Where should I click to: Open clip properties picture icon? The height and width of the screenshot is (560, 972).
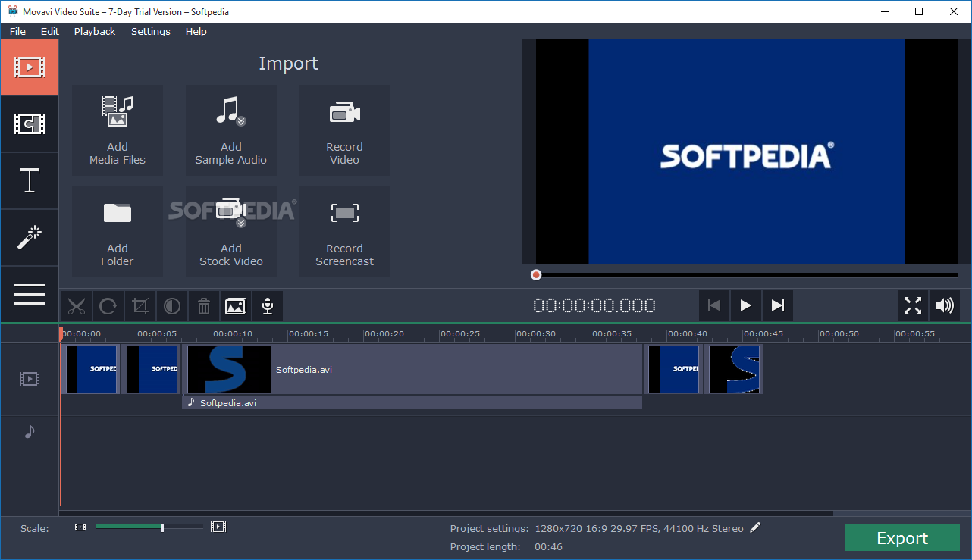236,306
